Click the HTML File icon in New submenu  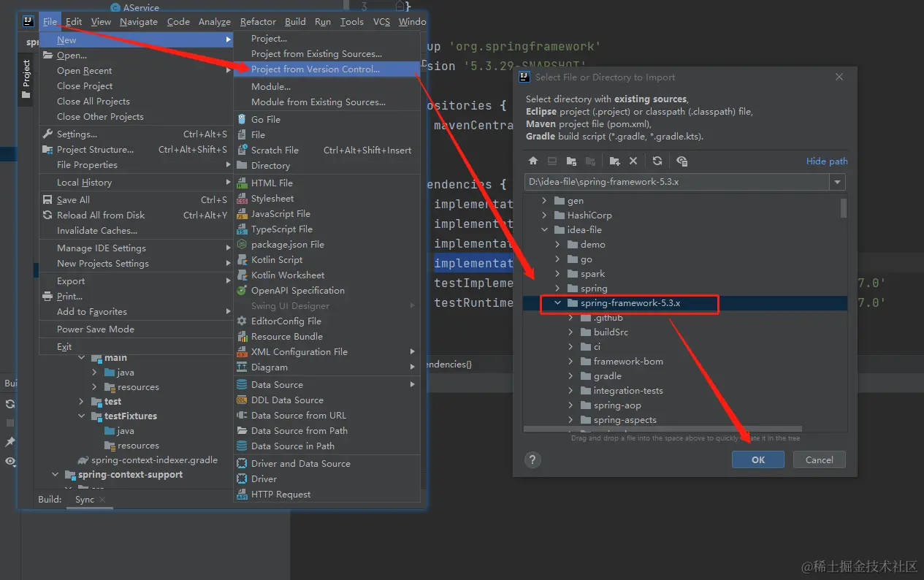tap(242, 183)
